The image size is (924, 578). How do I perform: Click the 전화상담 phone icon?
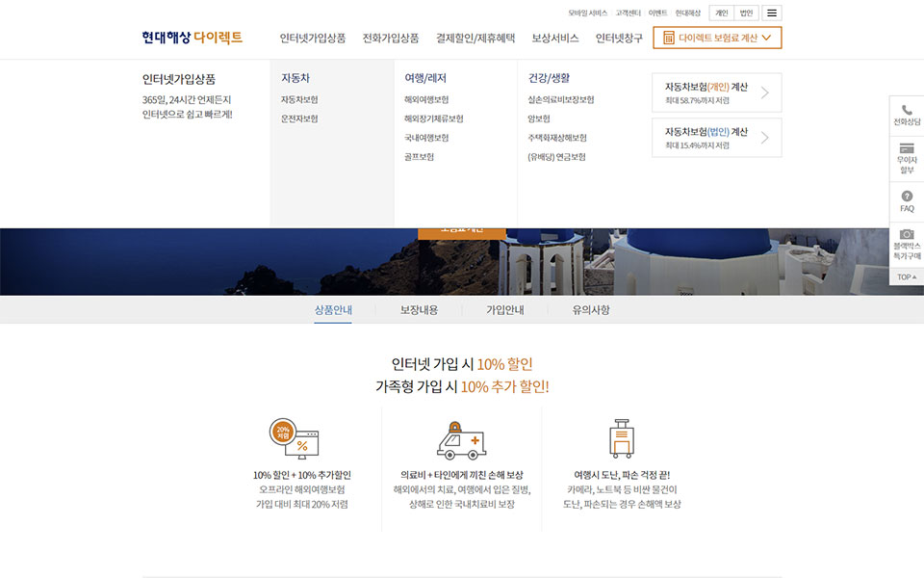pos(907,111)
